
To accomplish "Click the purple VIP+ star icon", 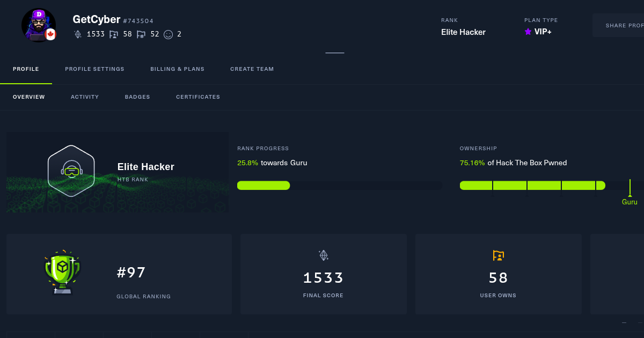I will pos(528,32).
